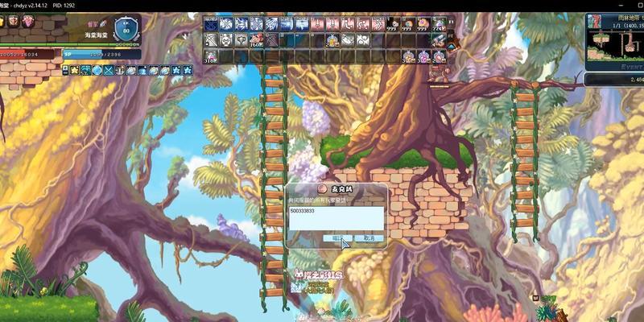Click the green experience bar
The image size is (644, 322).
[x=70, y=44]
